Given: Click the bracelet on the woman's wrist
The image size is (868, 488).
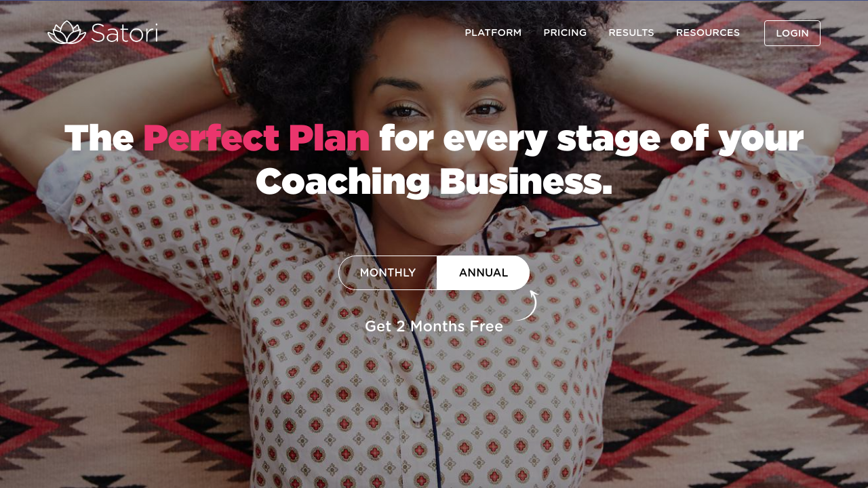Looking at the screenshot, I should (221, 64).
